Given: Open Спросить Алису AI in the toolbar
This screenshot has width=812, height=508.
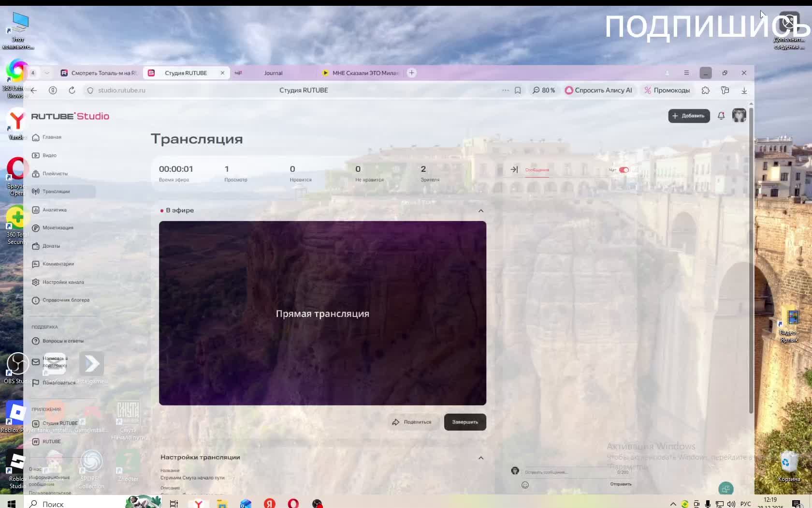Looking at the screenshot, I should (x=598, y=90).
